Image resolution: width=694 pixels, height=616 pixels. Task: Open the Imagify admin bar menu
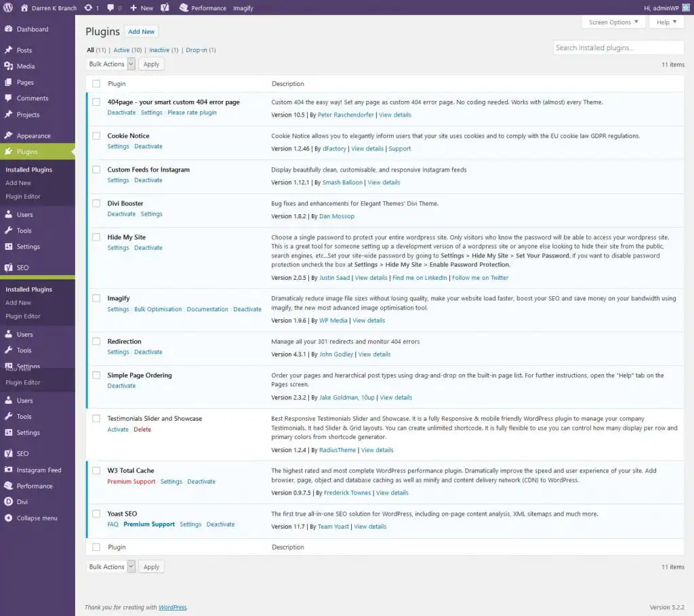click(x=243, y=8)
